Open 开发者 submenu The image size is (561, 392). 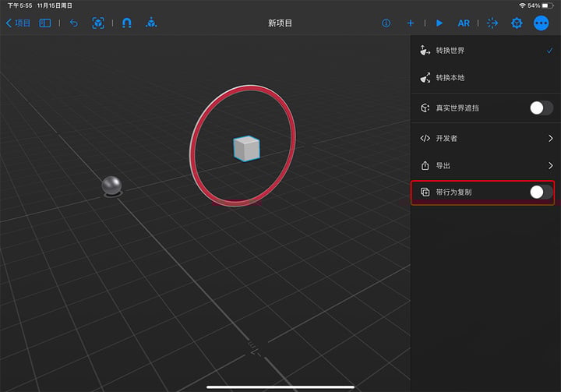point(486,138)
